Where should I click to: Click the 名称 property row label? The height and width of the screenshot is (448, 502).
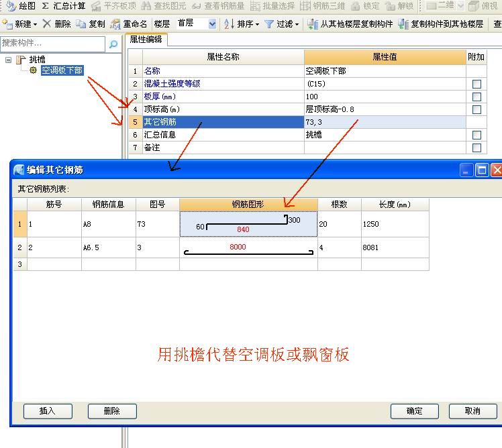[152, 71]
